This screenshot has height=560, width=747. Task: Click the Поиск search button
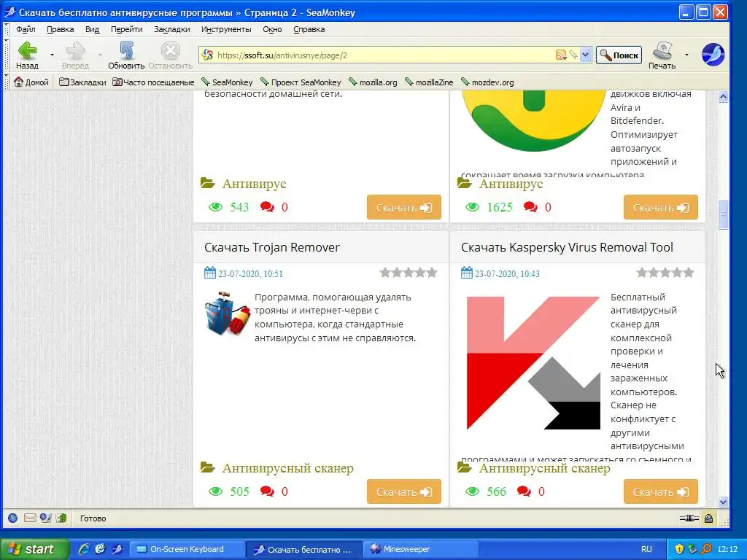click(619, 55)
